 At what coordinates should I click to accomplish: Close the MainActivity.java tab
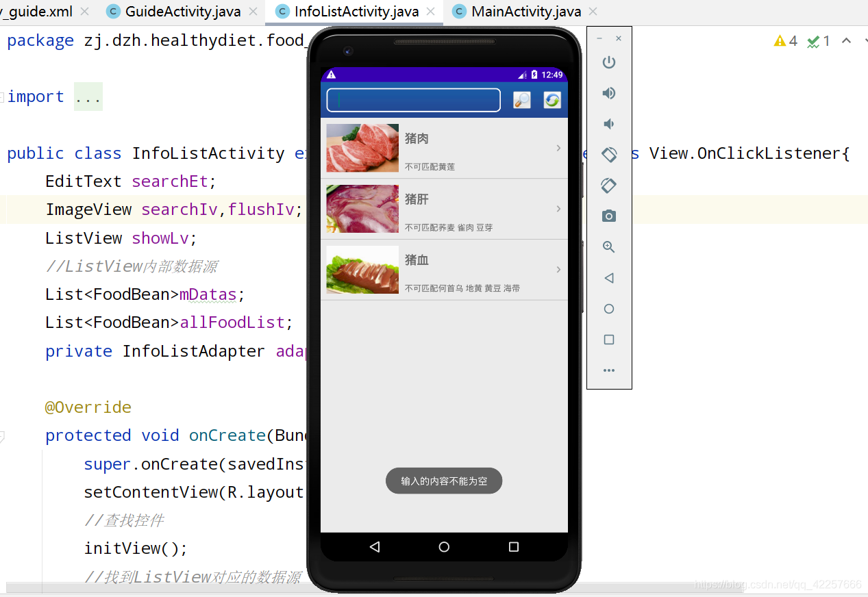click(x=593, y=12)
